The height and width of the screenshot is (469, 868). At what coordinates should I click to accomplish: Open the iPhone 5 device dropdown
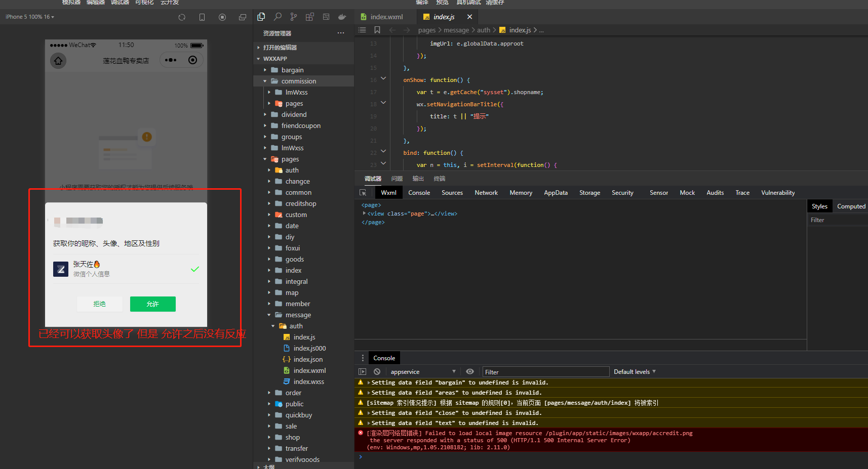[30, 17]
